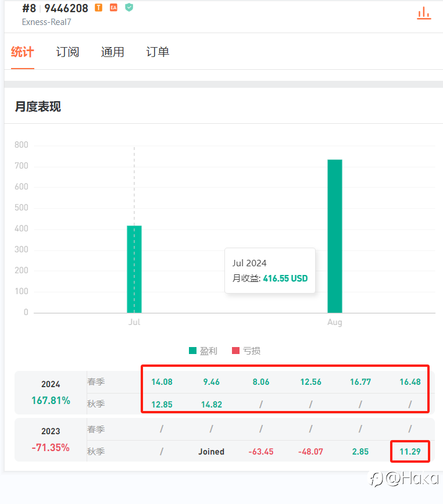Click the 16.48 monthly value
The height and width of the screenshot is (504, 443).
(x=410, y=382)
